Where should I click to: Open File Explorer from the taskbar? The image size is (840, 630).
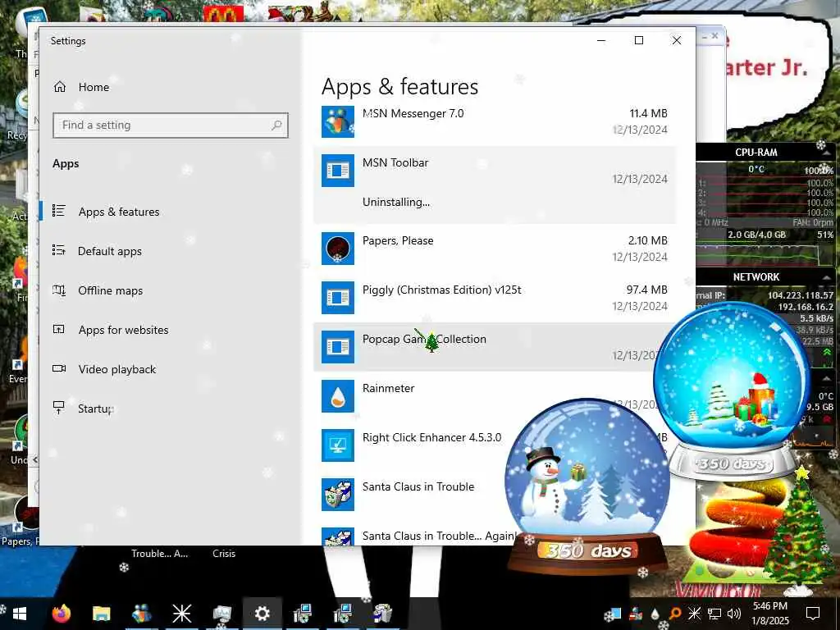[101, 614]
